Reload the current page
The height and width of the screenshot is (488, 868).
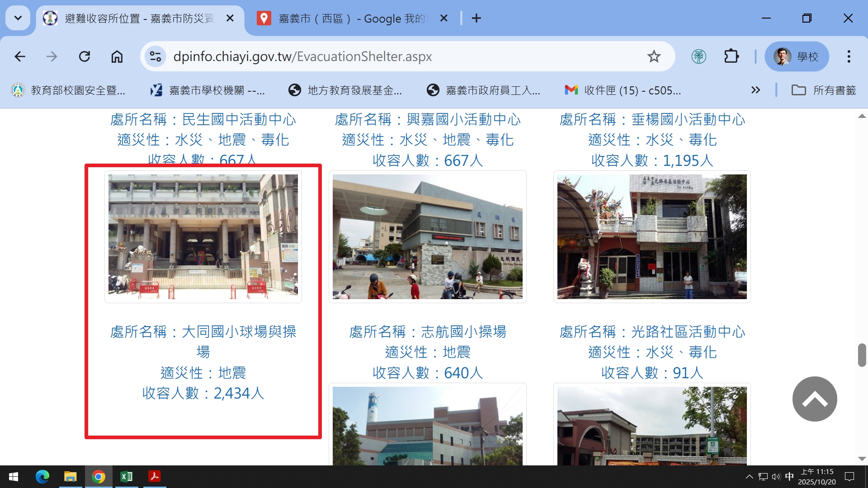pos(85,56)
